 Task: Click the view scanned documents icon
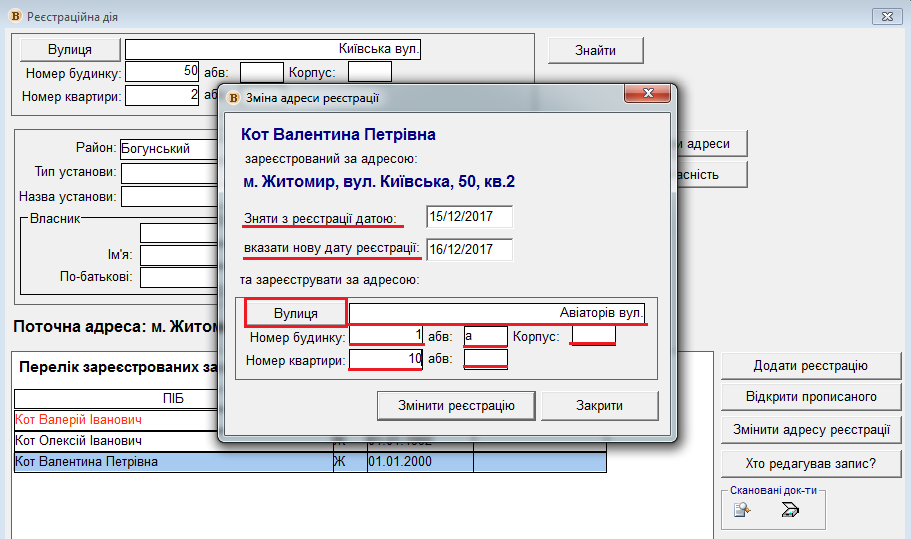741,511
